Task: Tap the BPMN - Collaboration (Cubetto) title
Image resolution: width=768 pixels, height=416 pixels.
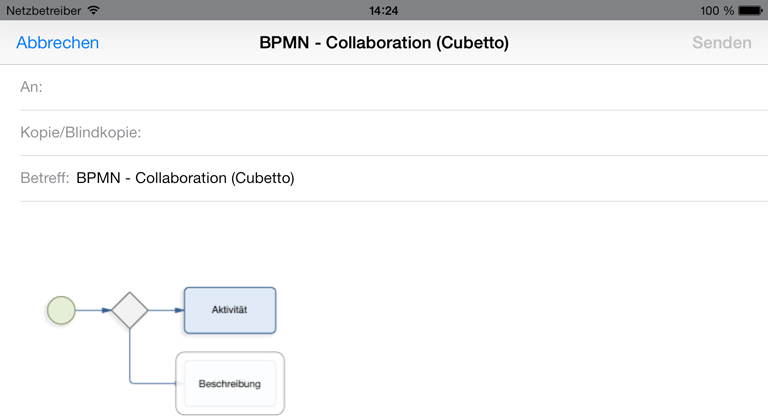Action: tap(384, 43)
